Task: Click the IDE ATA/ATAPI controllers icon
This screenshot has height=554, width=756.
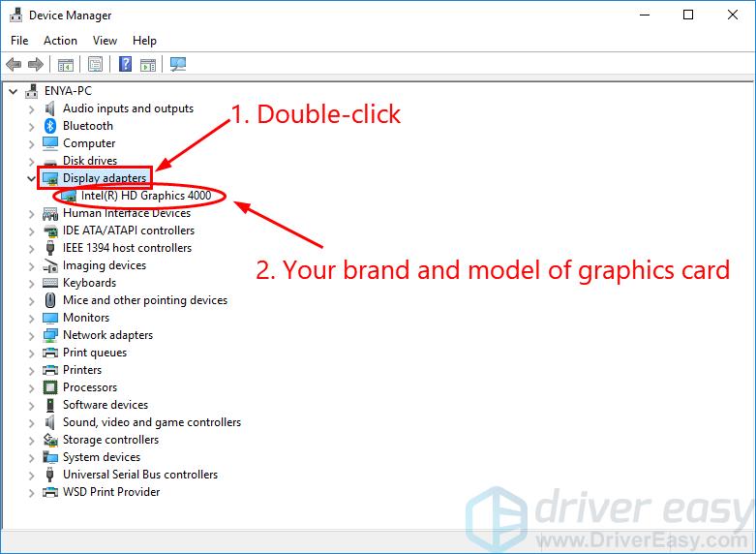Action: 50,231
